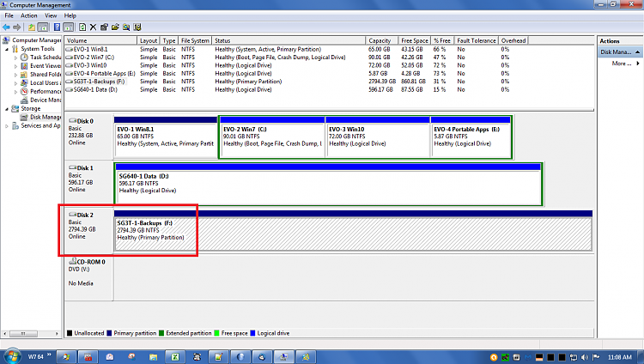The image size is (644, 364).
Task: Click the Forward arrow in the toolbar
Action: [17, 27]
